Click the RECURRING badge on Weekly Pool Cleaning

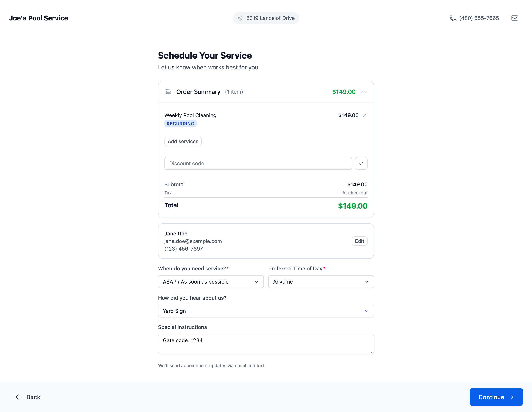tap(180, 124)
